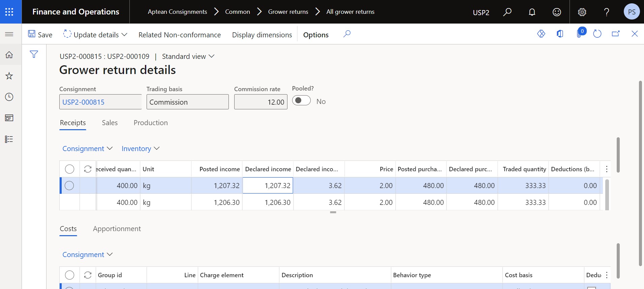Image resolution: width=644 pixels, height=289 pixels.
Task: Expand Inventory menu above receipts grid
Action: pyautogui.click(x=141, y=149)
